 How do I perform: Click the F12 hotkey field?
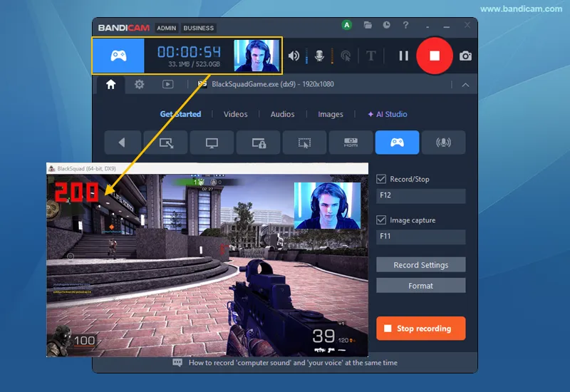420,195
